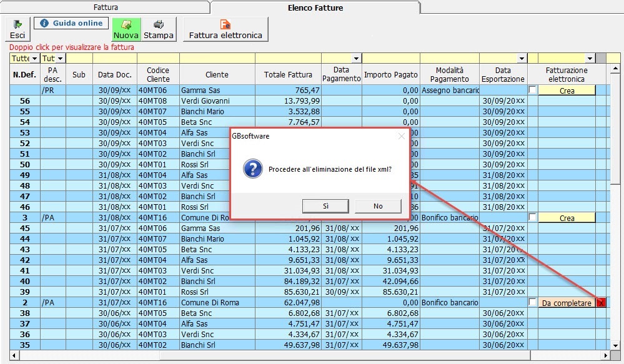Click the Totale Fattura column header
This screenshot has height=364, width=624.
click(288, 74)
